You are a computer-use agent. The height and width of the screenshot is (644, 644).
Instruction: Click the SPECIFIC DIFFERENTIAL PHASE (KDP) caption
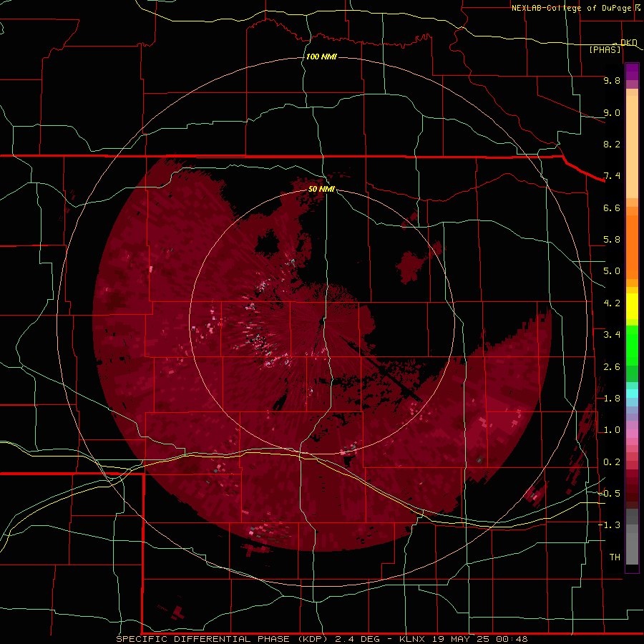pyautogui.click(x=222, y=639)
